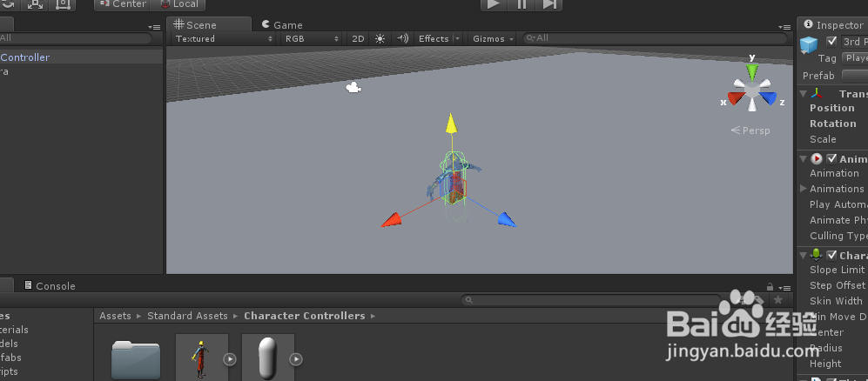The width and height of the screenshot is (868, 381).
Task: Toggle scene audio speaker icon
Action: tap(403, 38)
